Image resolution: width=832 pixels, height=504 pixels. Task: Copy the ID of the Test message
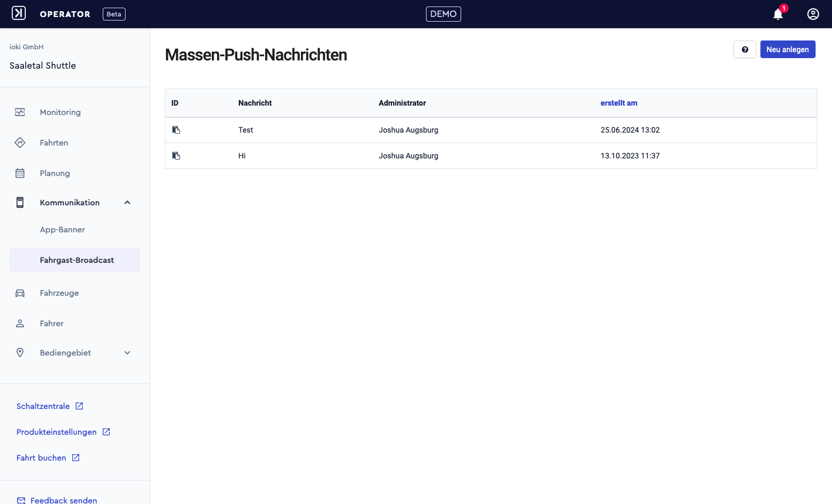pos(176,130)
